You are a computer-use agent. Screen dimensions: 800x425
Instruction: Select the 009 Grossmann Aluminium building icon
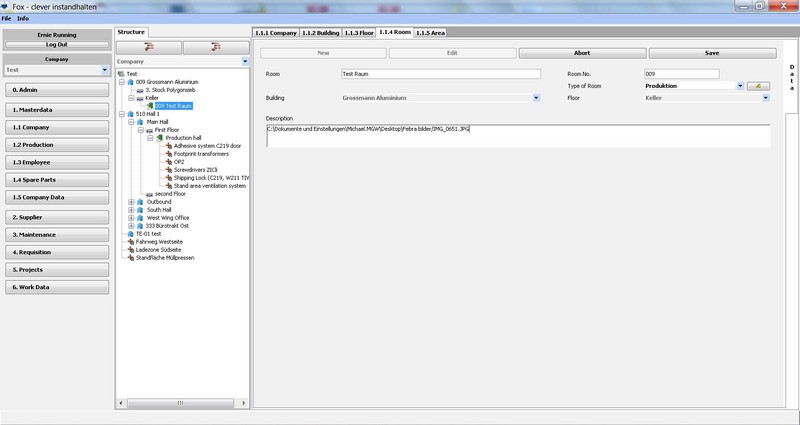(x=131, y=82)
